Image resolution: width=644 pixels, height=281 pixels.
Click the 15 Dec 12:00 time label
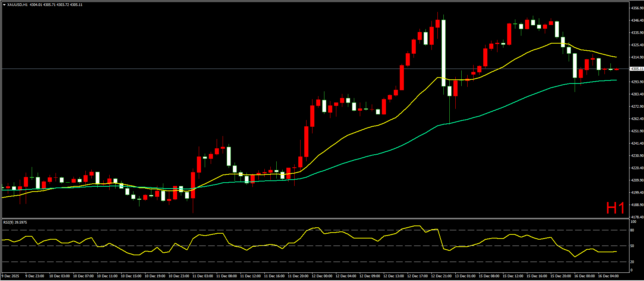[x=513, y=276]
